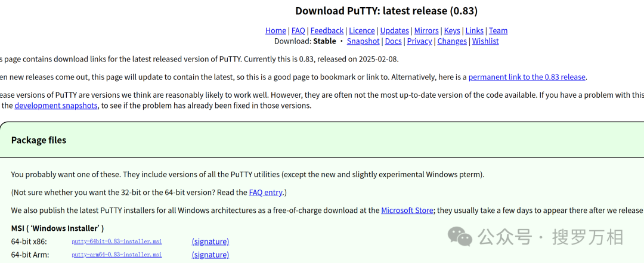The height and width of the screenshot is (263, 644).
Task: Open the Home navigation link
Action: tap(275, 30)
